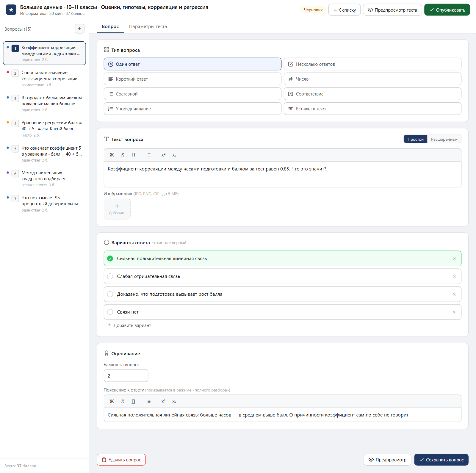Apply superscript in the question text toolbar

pyautogui.click(x=163, y=155)
